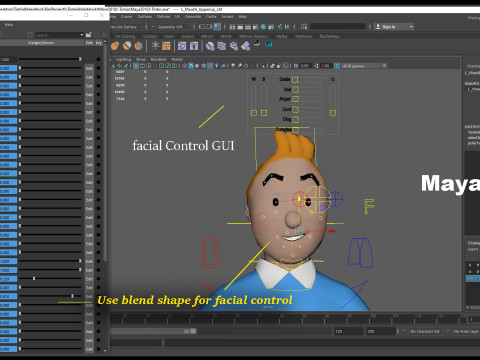Select the red rectangular rig control in viewport

tap(211, 253)
